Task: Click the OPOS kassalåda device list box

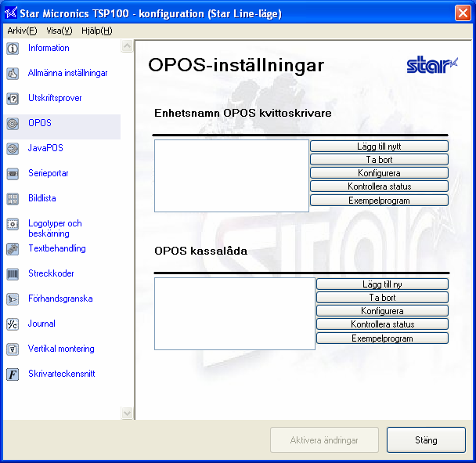Action: [x=235, y=313]
